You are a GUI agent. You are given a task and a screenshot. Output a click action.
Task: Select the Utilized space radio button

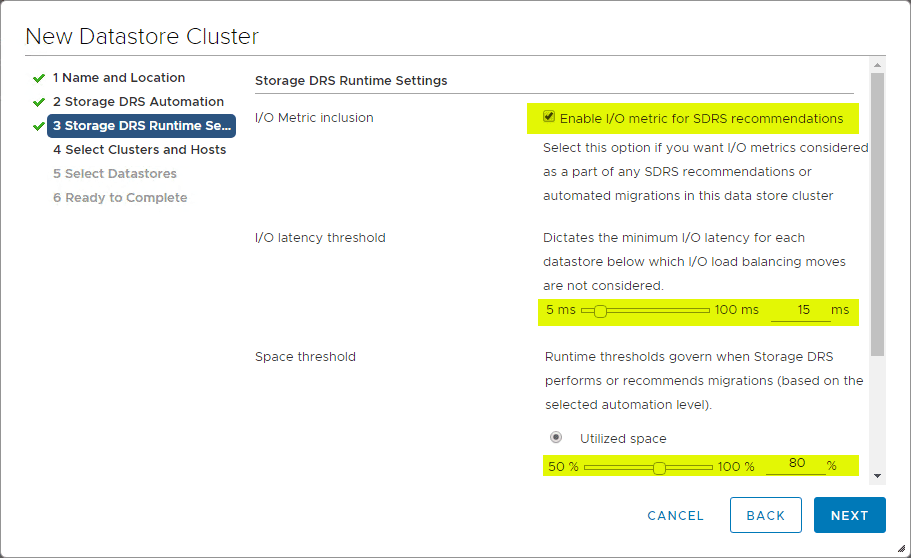tap(556, 438)
